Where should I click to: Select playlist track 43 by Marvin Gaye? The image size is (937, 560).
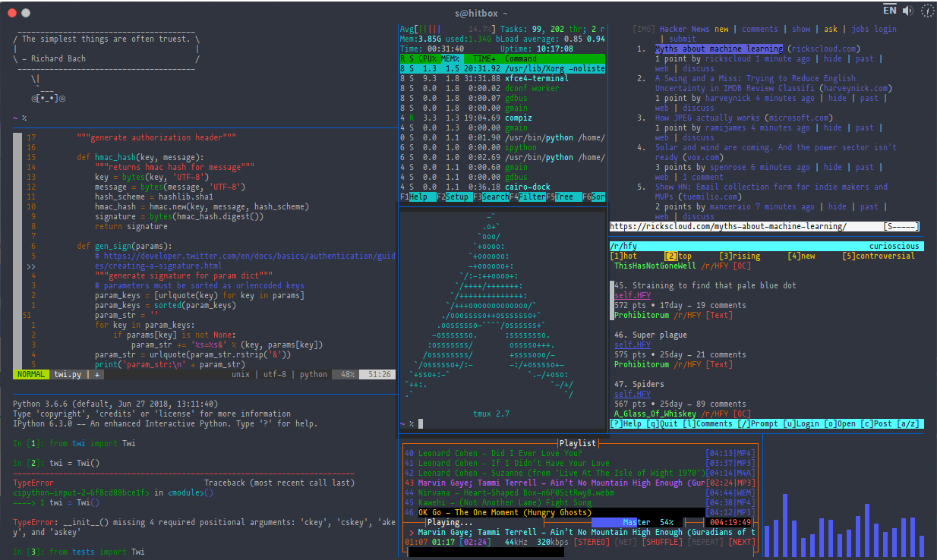(x=581, y=483)
